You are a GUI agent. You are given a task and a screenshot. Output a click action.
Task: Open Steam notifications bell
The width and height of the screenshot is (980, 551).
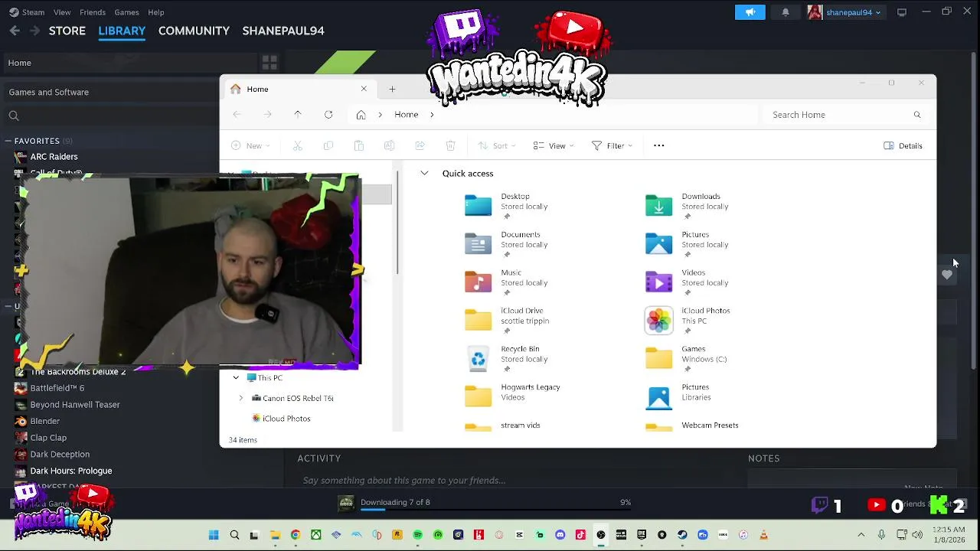[785, 12]
